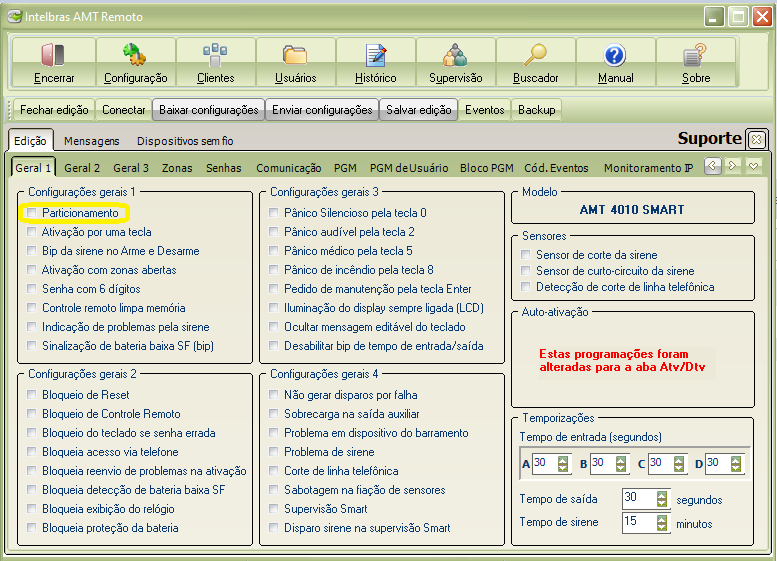This screenshot has height=561, width=777.
Task: Open the Eventos button
Action: 484,110
